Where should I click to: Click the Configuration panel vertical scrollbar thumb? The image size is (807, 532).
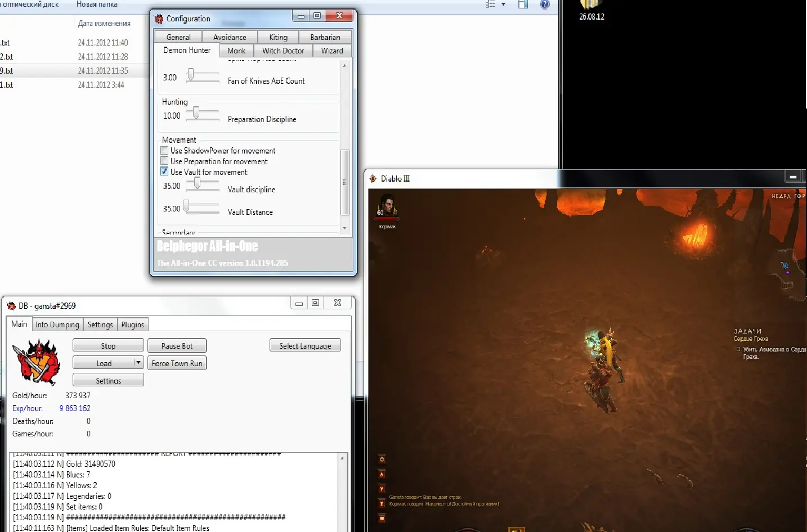(x=345, y=182)
